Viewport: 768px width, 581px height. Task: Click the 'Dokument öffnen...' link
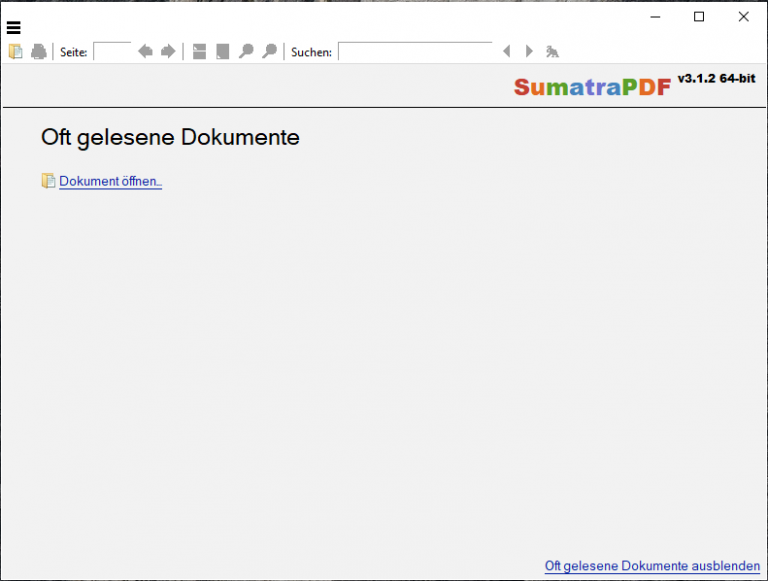[110, 181]
